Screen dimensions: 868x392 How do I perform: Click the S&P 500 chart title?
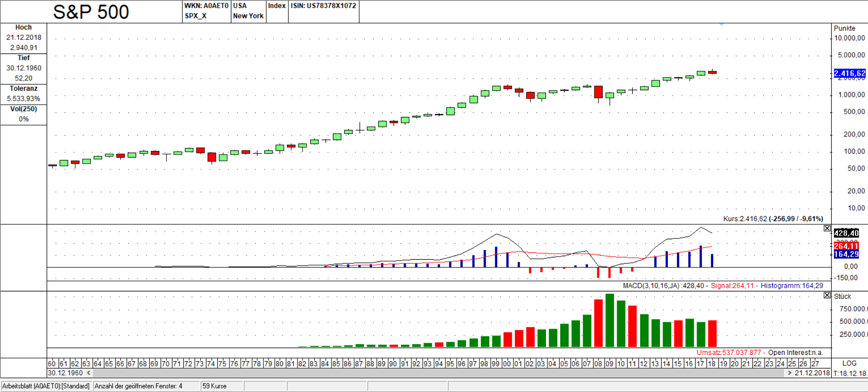click(x=91, y=12)
